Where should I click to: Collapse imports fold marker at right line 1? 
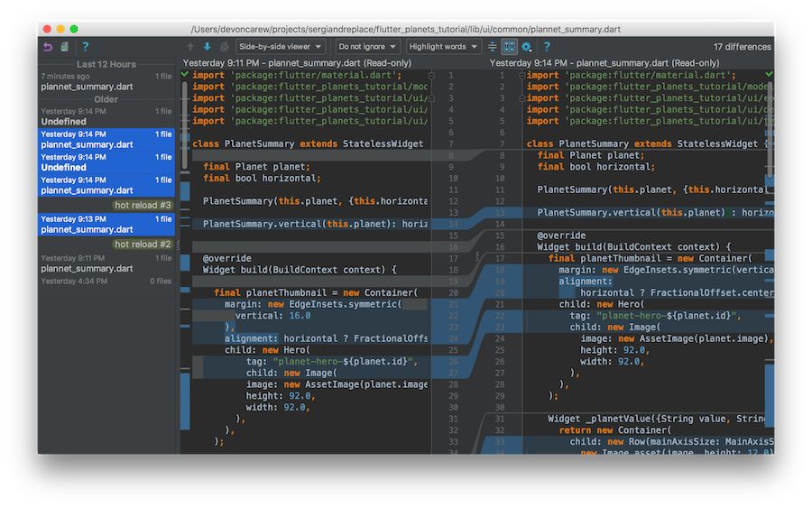pos(521,76)
